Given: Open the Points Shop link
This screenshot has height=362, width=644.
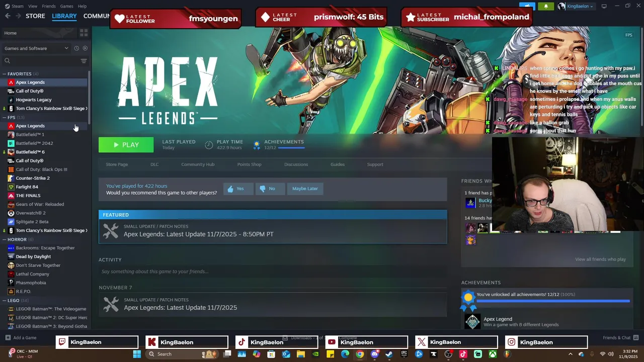Looking at the screenshot, I should click(249, 164).
